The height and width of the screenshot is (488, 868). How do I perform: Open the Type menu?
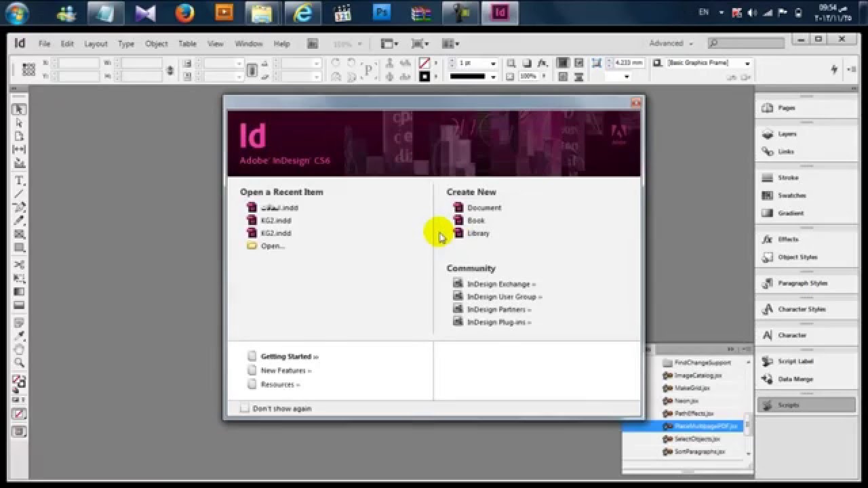point(126,43)
